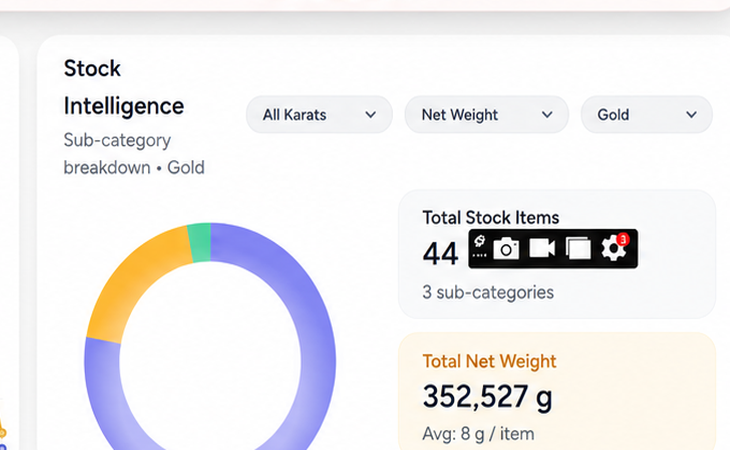Click the Avg: 8 g / item text

pyautogui.click(x=478, y=434)
